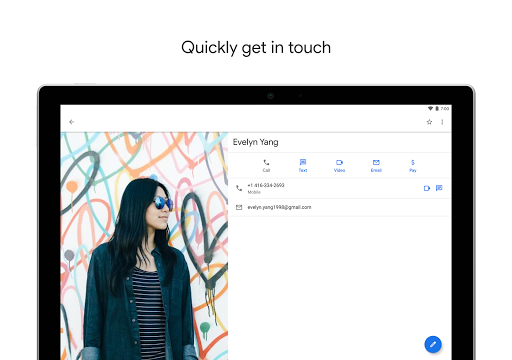This screenshot has height=360, width=512.
Task: Tap the Text message icon
Action: [303, 162]
